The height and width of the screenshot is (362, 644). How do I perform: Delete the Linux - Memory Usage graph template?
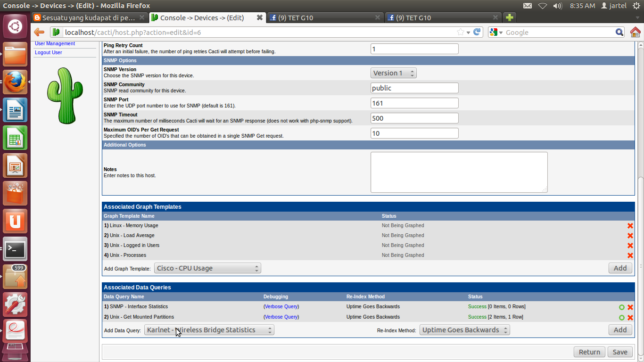(630, 226)
